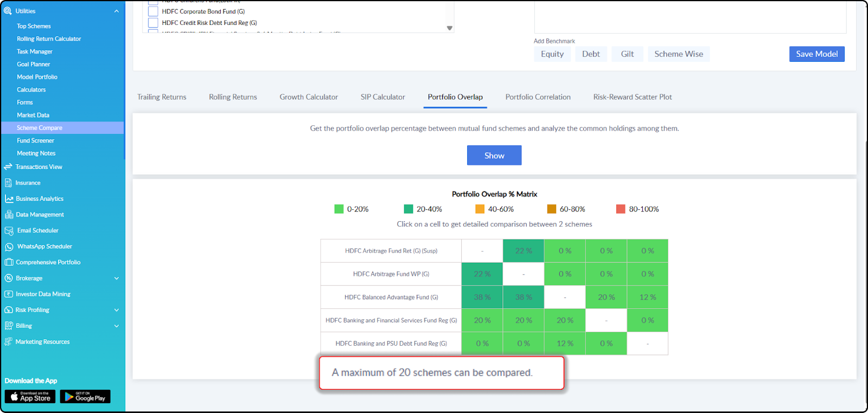The image size is (868, 413).
Task: Click the WhatsApp Scheduler icon
Action: click(9, 247)
